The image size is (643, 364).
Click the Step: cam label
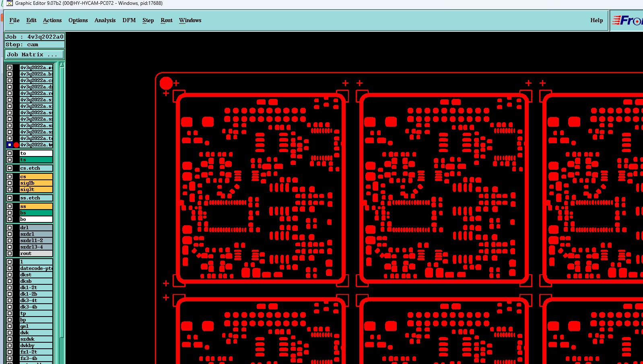pos(35,45)
